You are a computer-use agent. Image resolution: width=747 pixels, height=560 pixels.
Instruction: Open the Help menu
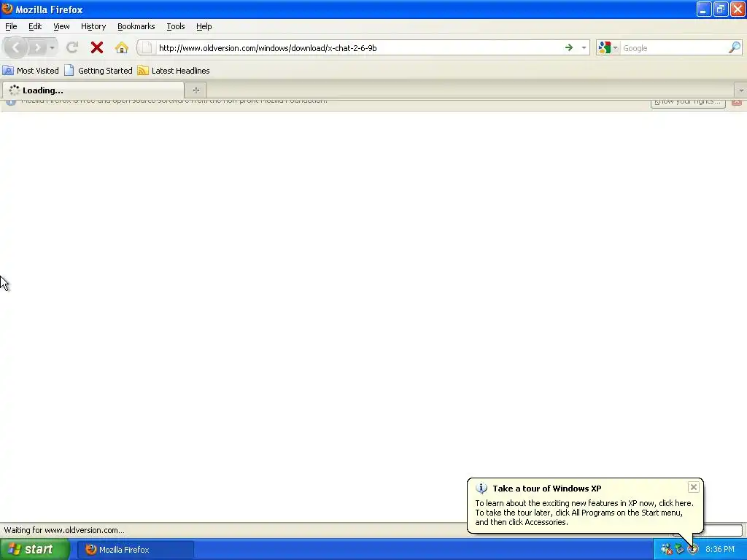[x=204, y=27]
